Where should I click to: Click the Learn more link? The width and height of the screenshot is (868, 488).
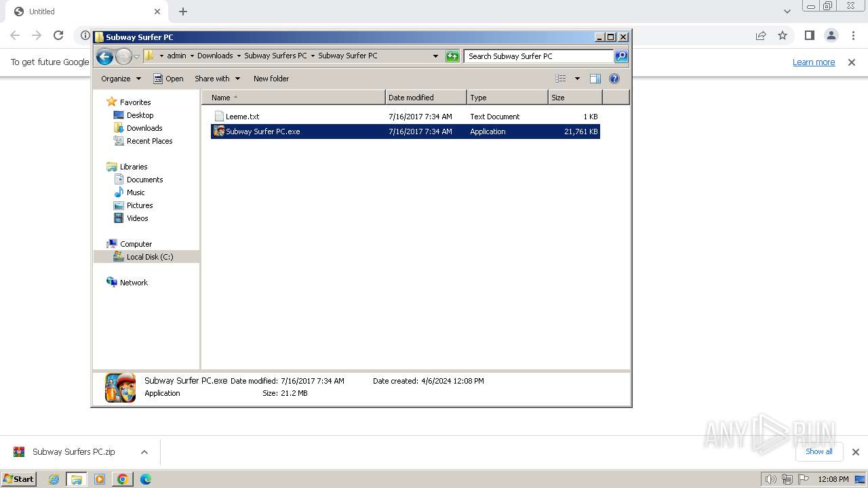click(814, 62)
